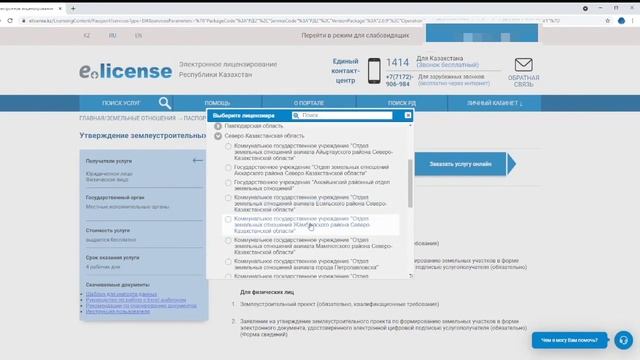Select the Айыртауский район land relations department

pyautogui.click(x=228, y=146)
